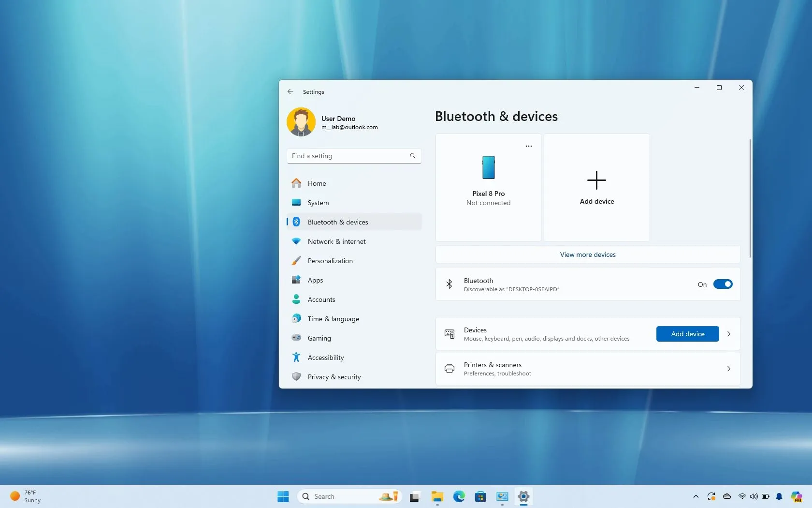Click the search magnifier in Find a setting

[413, 156]
